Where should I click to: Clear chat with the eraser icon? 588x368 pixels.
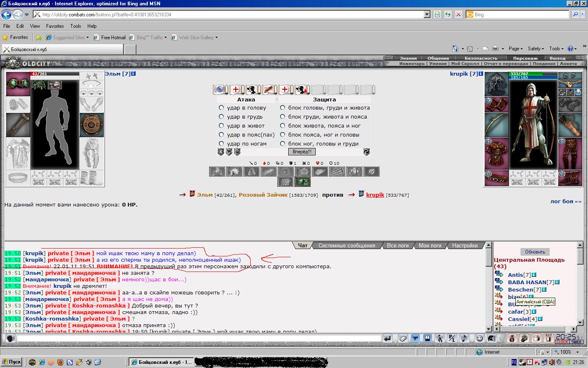click(403, 339)
